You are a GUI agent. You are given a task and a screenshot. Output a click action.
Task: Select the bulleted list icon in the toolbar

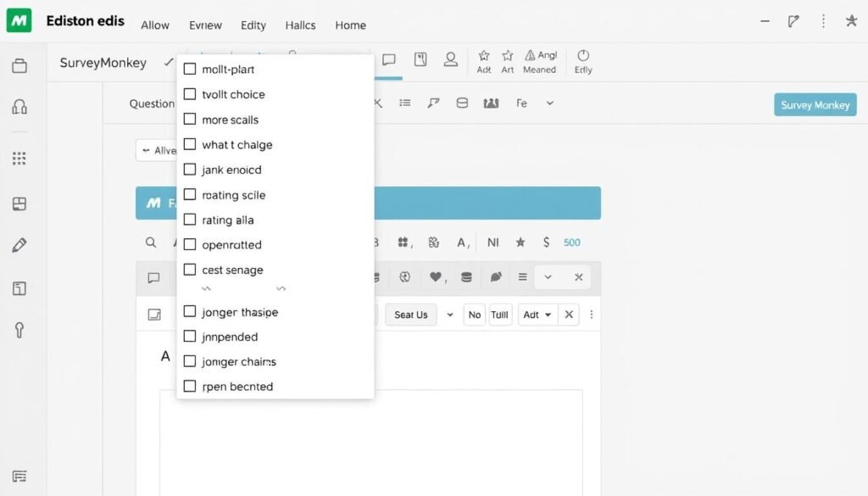coord(404,102)
